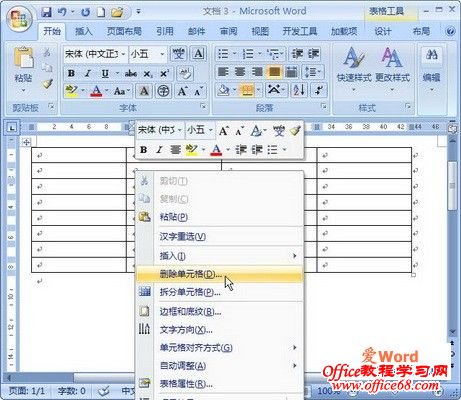
Task: Click the Redo icon in Quick Access
Action: pyautogui.click(x=85, y=12)
